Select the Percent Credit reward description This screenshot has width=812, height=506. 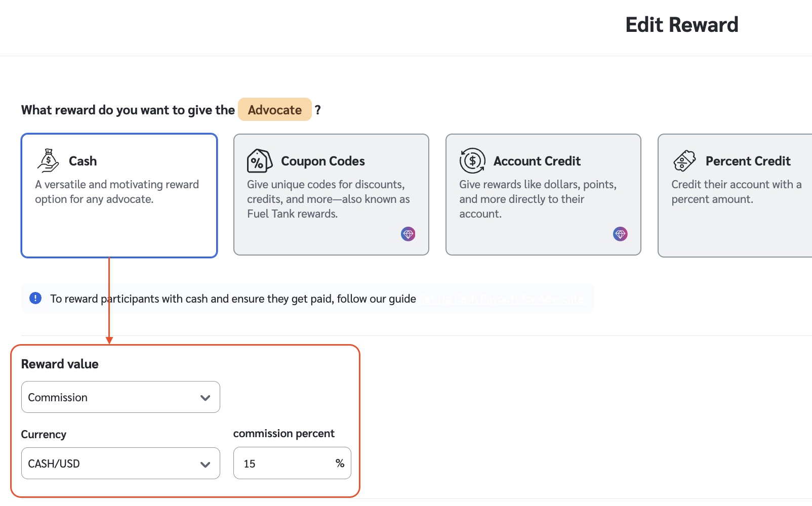click(736, 192)
